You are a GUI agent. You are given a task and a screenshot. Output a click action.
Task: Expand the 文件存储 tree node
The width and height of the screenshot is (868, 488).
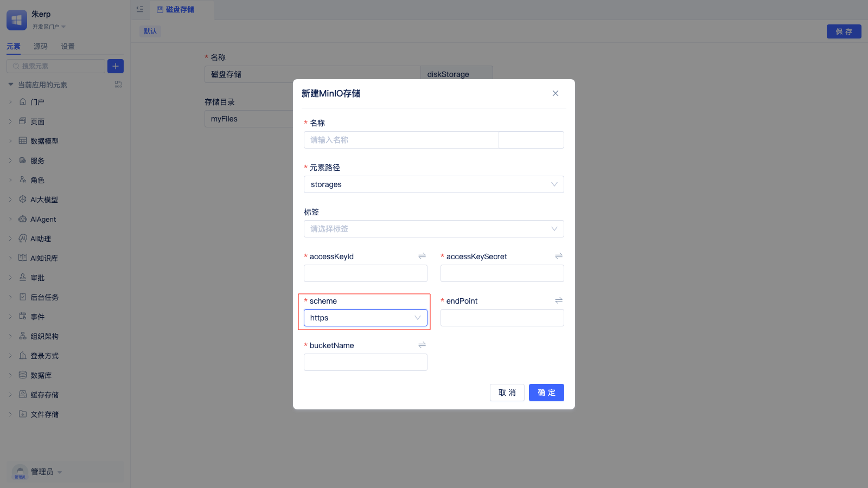click(x=10, y=414)
